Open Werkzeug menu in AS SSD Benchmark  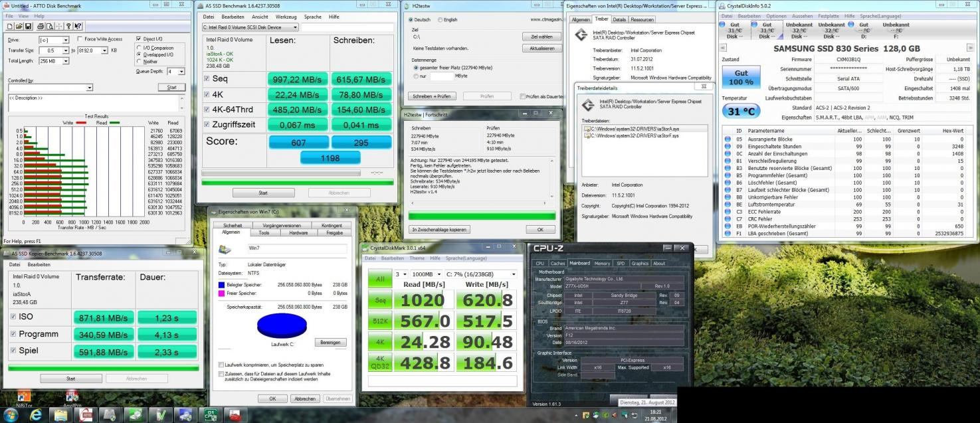pos(286,17)
